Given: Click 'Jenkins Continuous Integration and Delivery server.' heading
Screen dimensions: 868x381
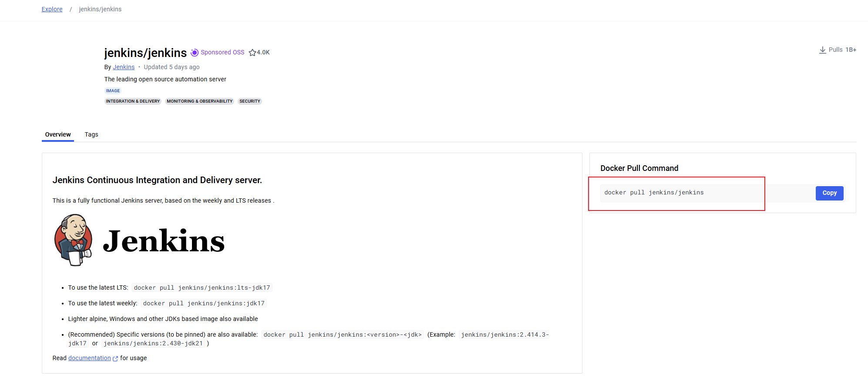Looking at the screenshot, I should point(157,180).
